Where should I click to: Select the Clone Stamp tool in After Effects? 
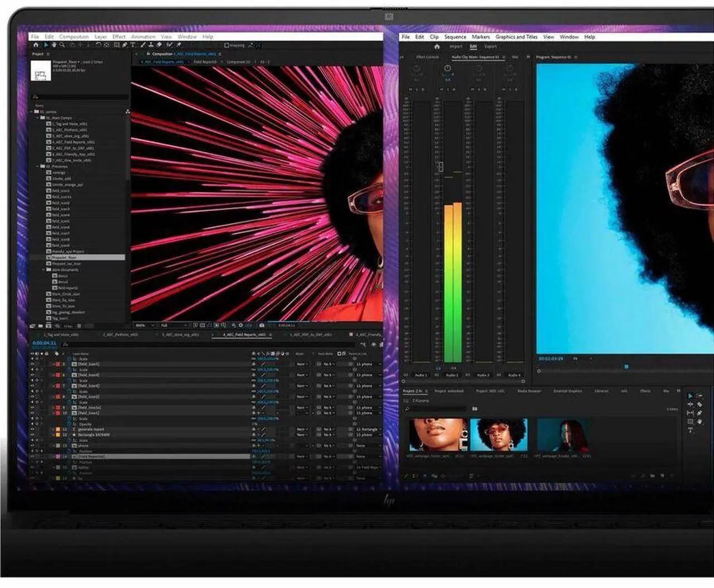pos(151,45)
